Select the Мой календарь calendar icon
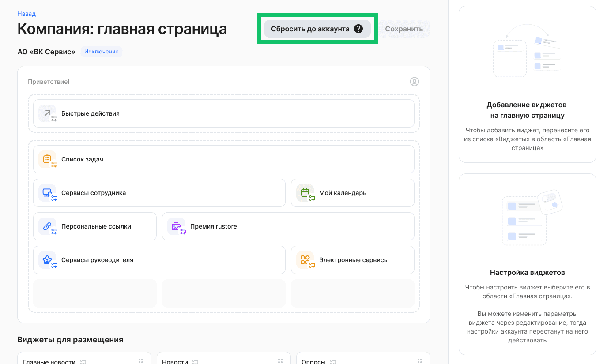 (x=305, y=193)
